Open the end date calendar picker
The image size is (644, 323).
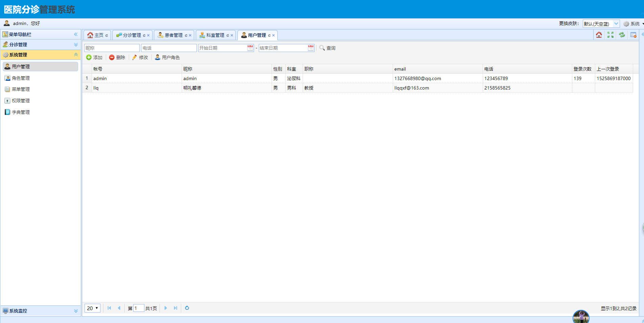(311, 48)
